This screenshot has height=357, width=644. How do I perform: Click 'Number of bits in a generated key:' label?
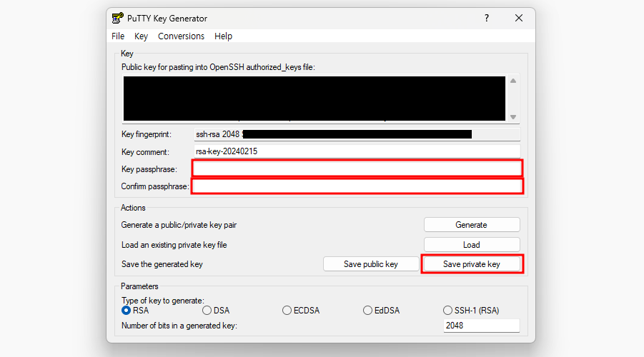click(179, 326)
